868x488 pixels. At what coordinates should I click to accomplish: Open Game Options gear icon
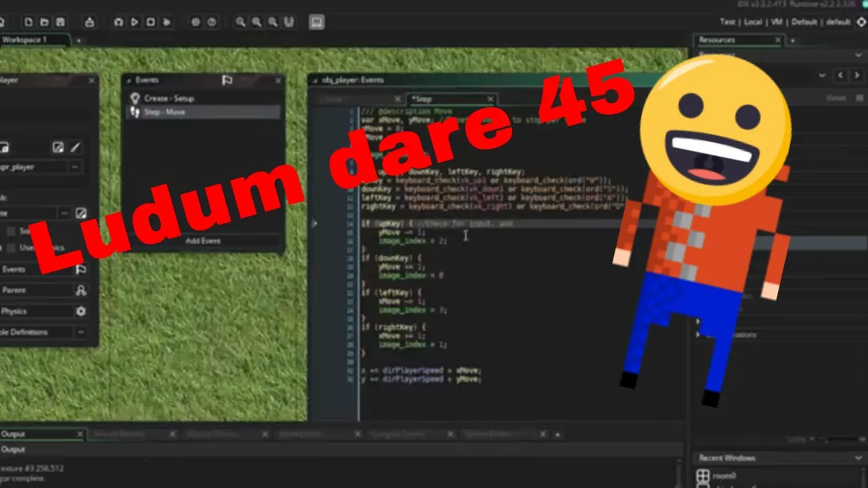tap(195, 22)
